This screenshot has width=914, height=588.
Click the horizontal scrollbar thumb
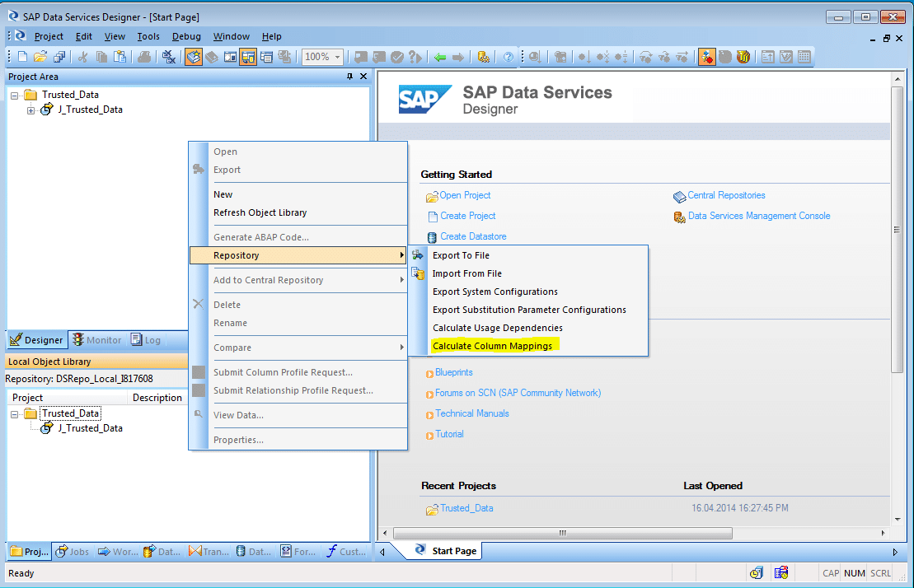563,533
